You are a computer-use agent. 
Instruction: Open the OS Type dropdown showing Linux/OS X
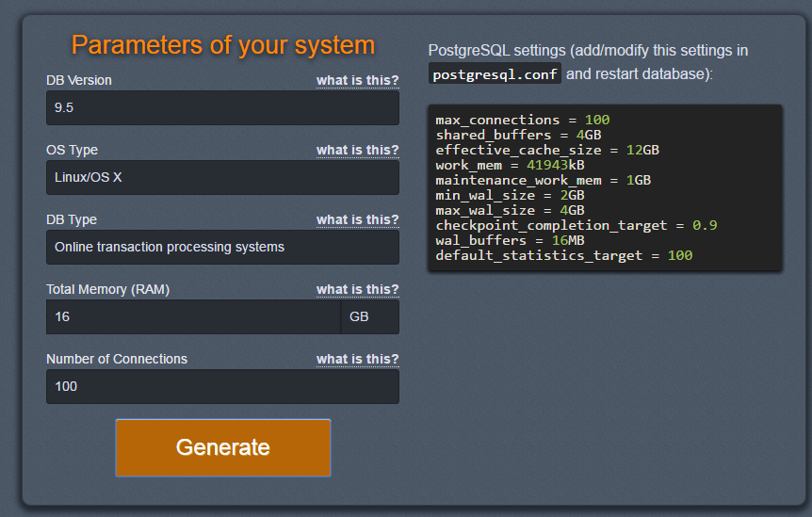(x=222, y=177)
